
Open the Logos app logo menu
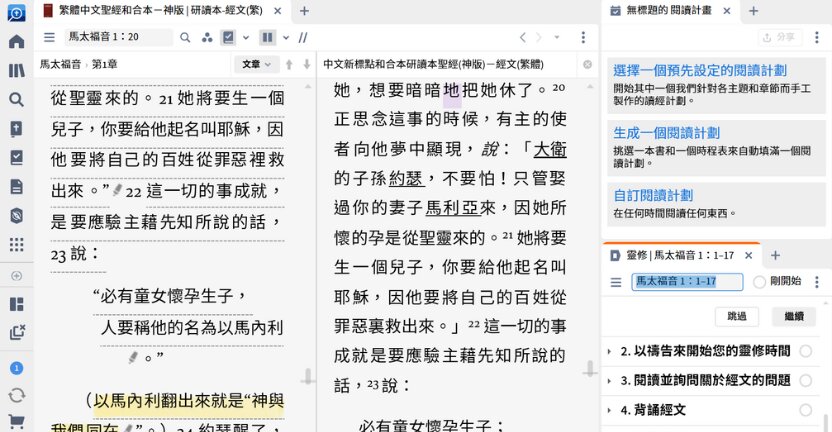16,13
